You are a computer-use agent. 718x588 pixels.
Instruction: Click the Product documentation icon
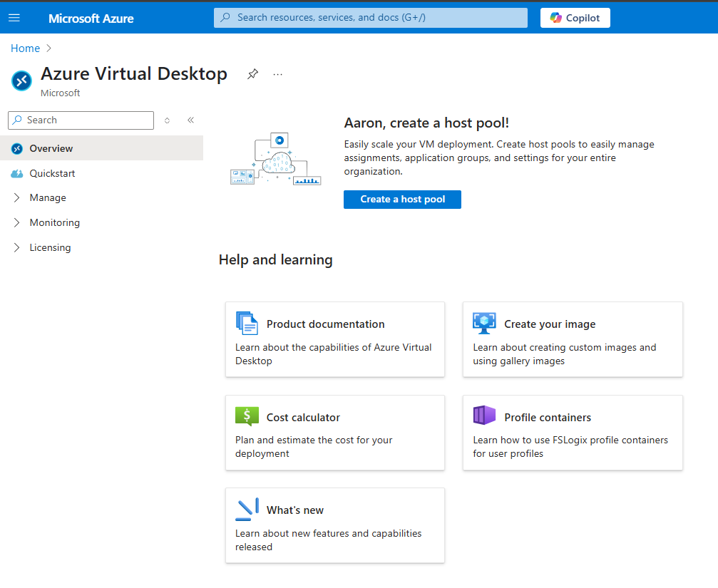tap(247, 323)
